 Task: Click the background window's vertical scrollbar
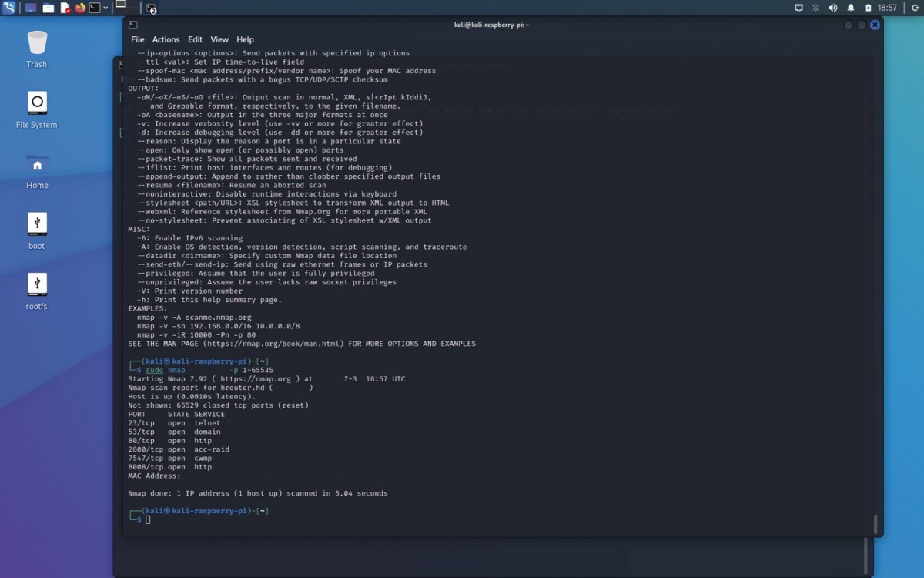point(866,556)
